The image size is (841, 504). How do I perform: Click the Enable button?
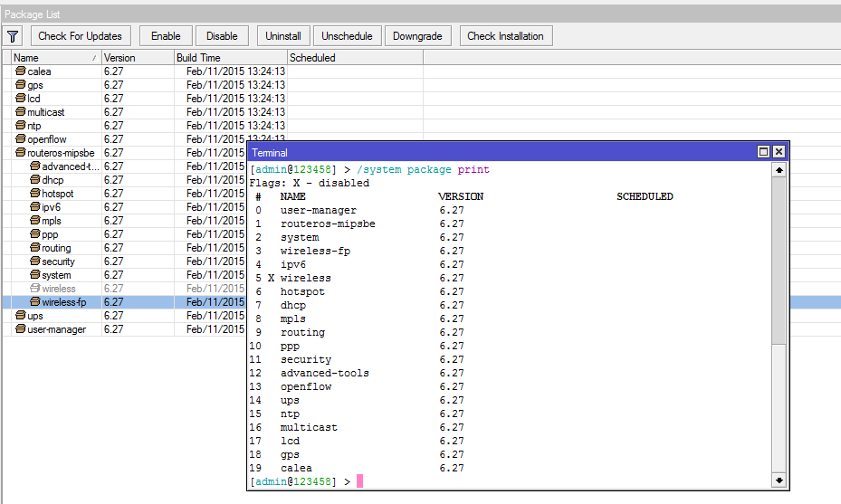pos(166,36)
